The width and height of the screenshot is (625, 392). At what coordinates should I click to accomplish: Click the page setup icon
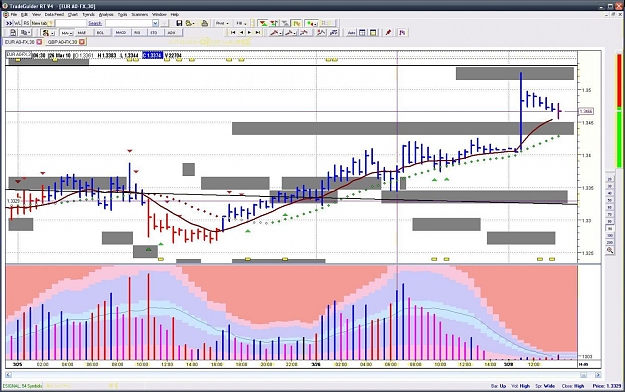[13, 33]
